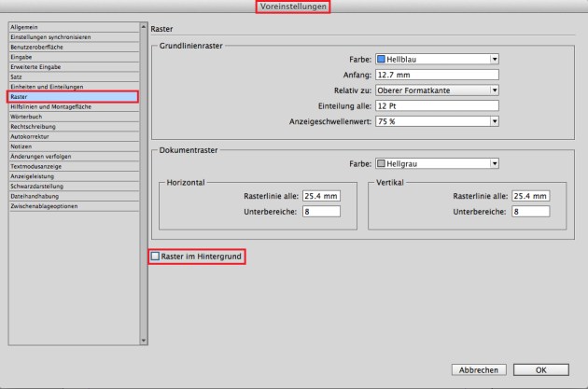Viewport: 588px width, 389px height.
Task: Click the Horizontal Rasterlinie alle field
Action: tap(320, 196)
